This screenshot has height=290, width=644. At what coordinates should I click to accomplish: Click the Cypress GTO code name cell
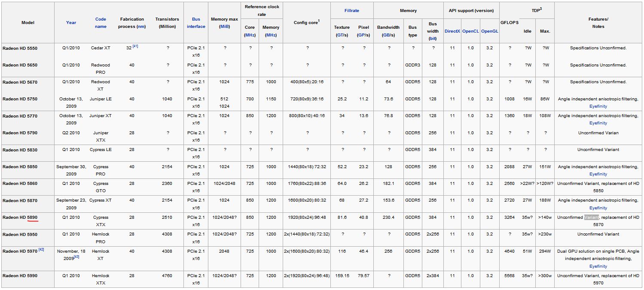coord(101,187)
